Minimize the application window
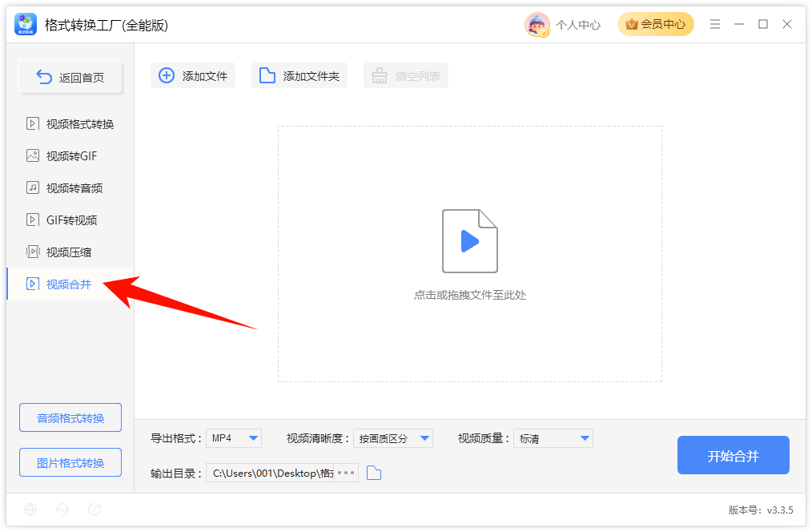The height and width of the screenshot is (532, 812). [739, 24]
